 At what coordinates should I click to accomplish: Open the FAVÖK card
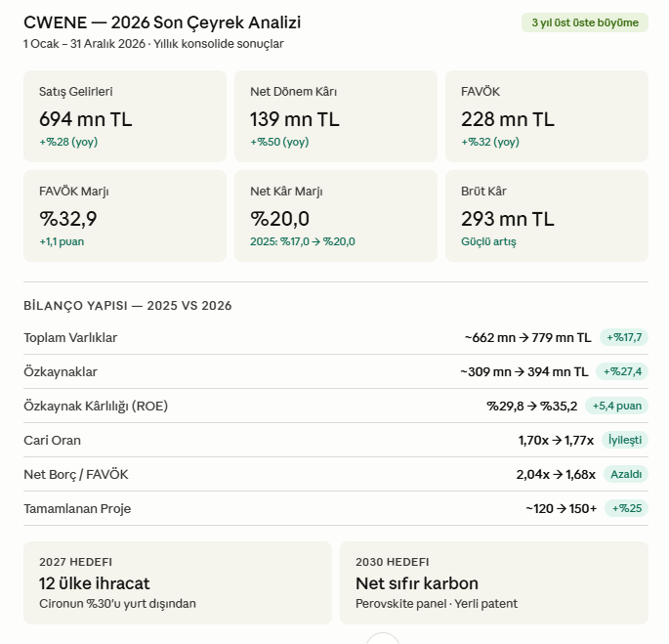click(547, 116)
